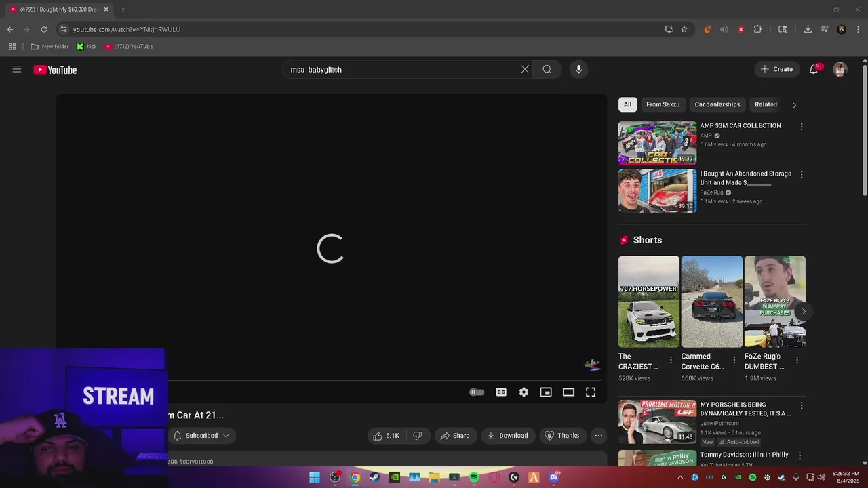Click the Thanks button
Screen dimensions: 868x488
point(562,435)
